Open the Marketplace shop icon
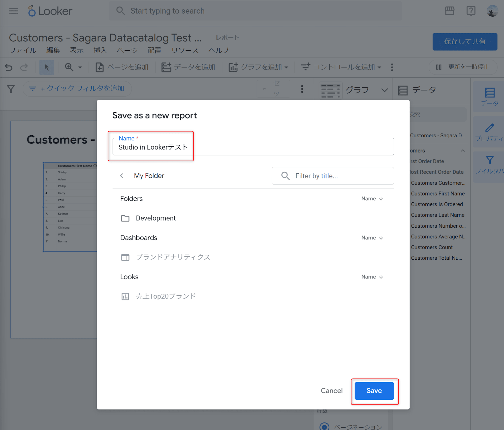The width and height of the screenshot is (504, 430). click(x=449, y=11)
